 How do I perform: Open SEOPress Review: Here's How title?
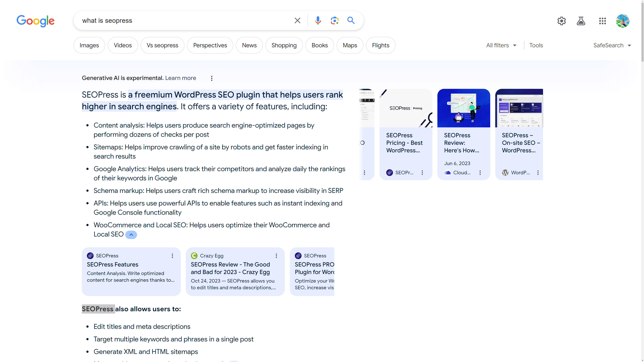462,143
